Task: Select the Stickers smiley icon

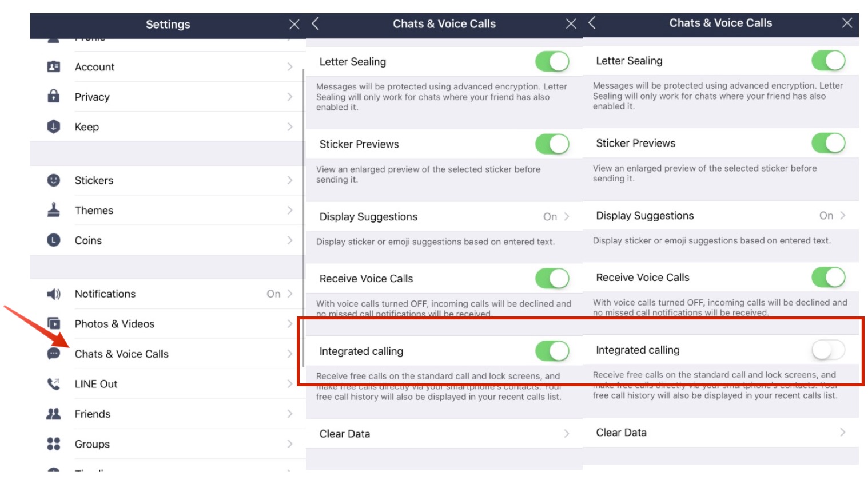Action: 54,180
